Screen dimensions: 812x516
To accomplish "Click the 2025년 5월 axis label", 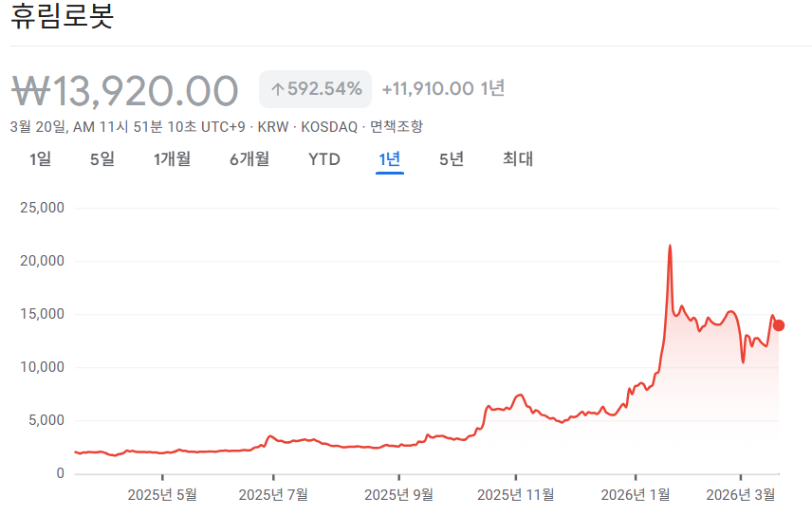I will (x=162, y=495).
